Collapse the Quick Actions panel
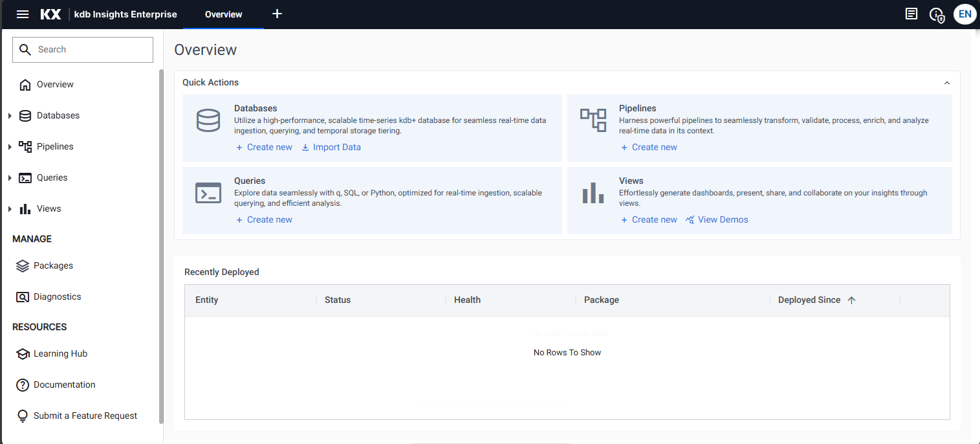The image size is (980, 444). (x=947, y=83)
